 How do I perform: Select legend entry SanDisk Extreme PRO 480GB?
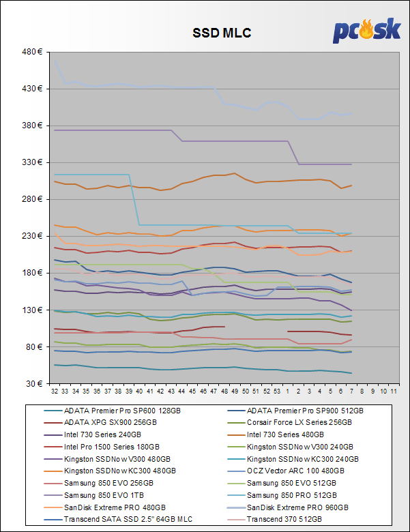[x=105, y=507]
